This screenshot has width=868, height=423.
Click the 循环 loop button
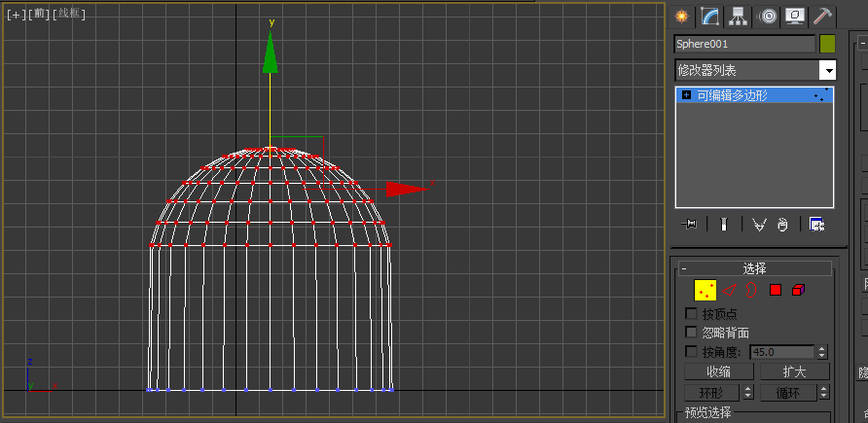(788, 393)
